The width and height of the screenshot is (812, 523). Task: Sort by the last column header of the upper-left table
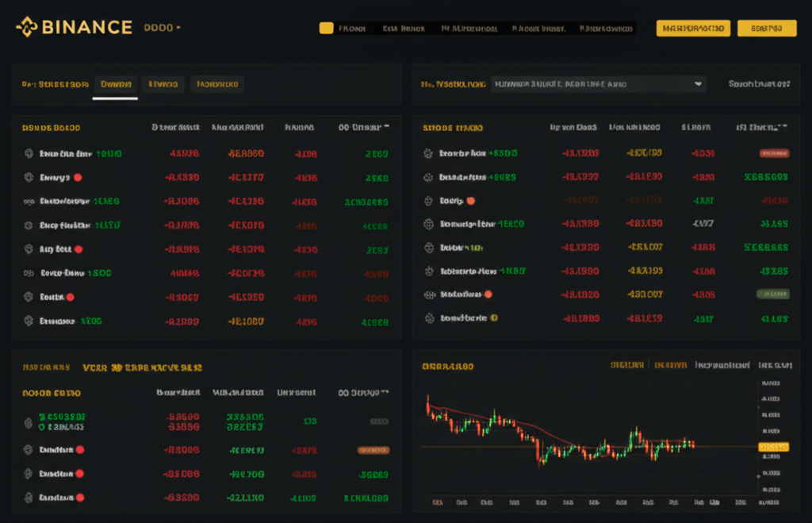(363, 127)
